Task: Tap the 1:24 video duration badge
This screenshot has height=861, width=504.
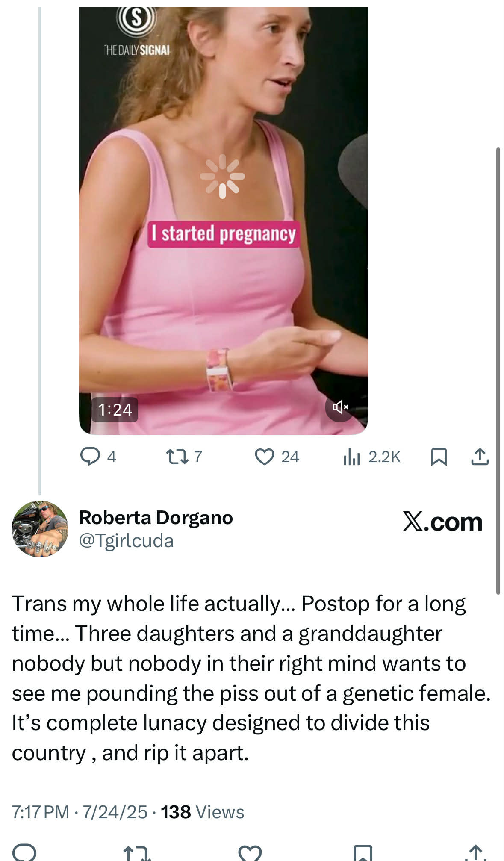Action: pos(115,410)
